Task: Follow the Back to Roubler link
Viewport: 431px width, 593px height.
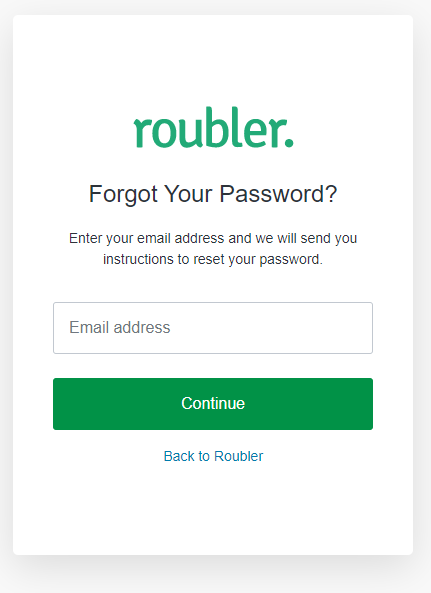Action: pyautogui.click(x=213, y=456)
